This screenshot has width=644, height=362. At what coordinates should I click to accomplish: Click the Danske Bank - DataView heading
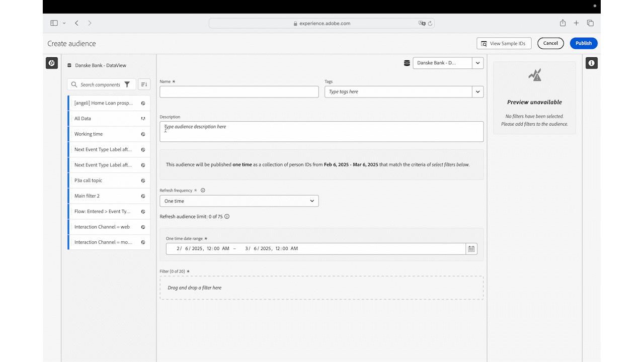coord(101,65)
